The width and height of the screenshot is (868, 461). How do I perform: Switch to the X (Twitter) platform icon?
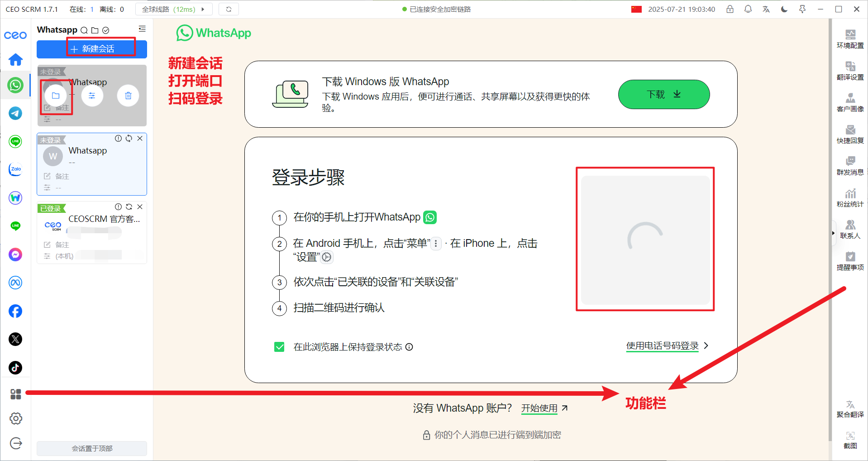(x=15, y=339)
